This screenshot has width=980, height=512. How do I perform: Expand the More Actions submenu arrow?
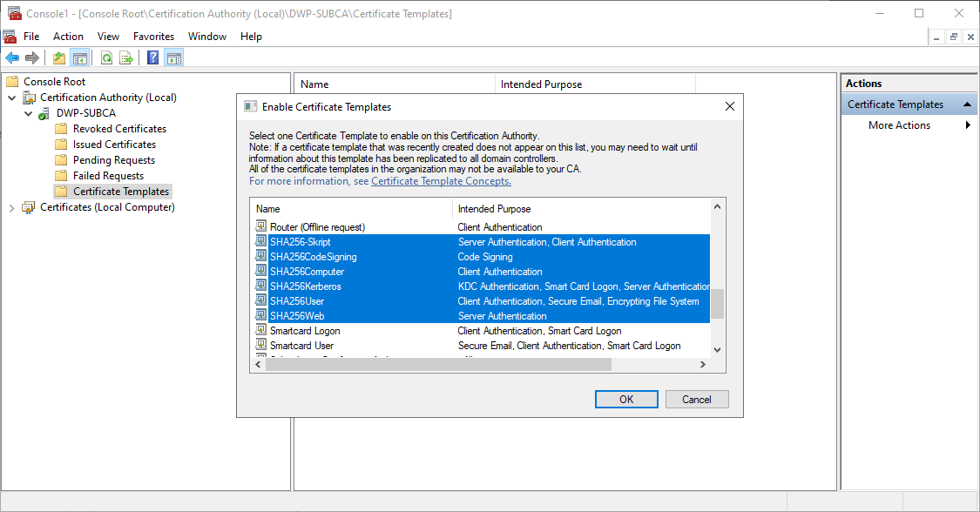(x=968, y=125)
